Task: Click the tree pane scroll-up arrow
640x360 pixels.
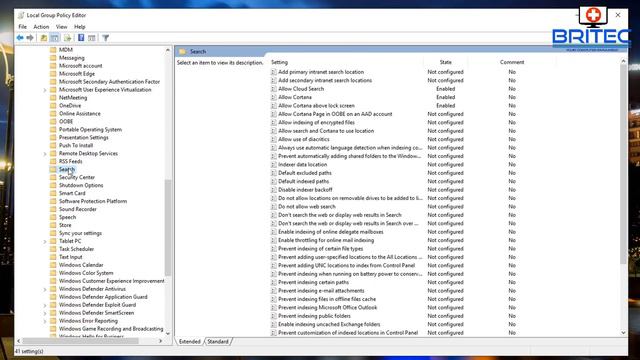Action: [x=168, y=50]
